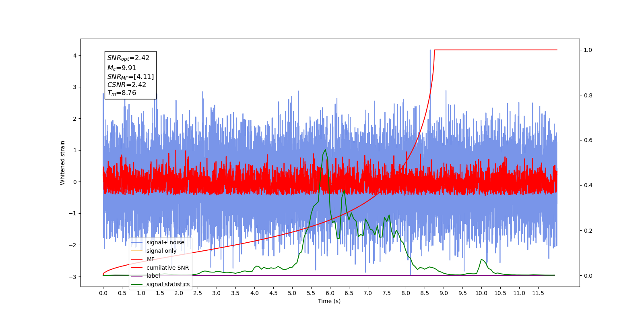Viewport: 644px width, 322px height.
Task: Click the time axis tick label 6.5
Action: pos(349,293)
